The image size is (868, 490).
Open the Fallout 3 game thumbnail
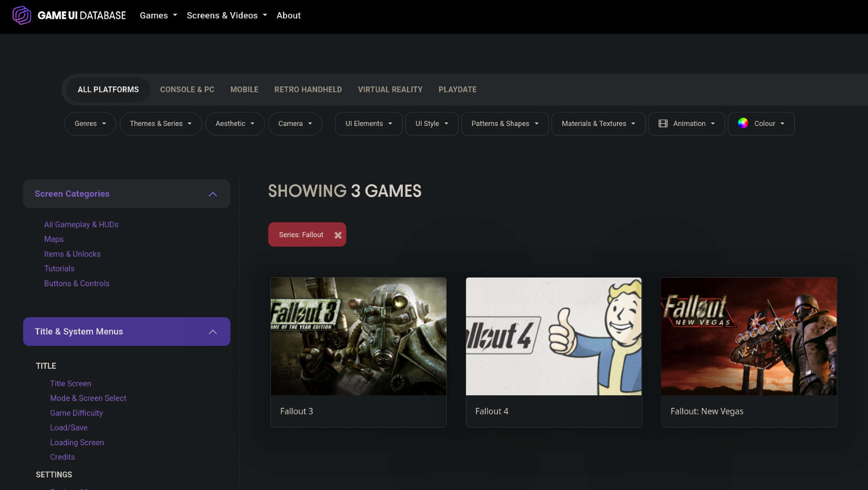pyautogui.click(x=358, y=336)
